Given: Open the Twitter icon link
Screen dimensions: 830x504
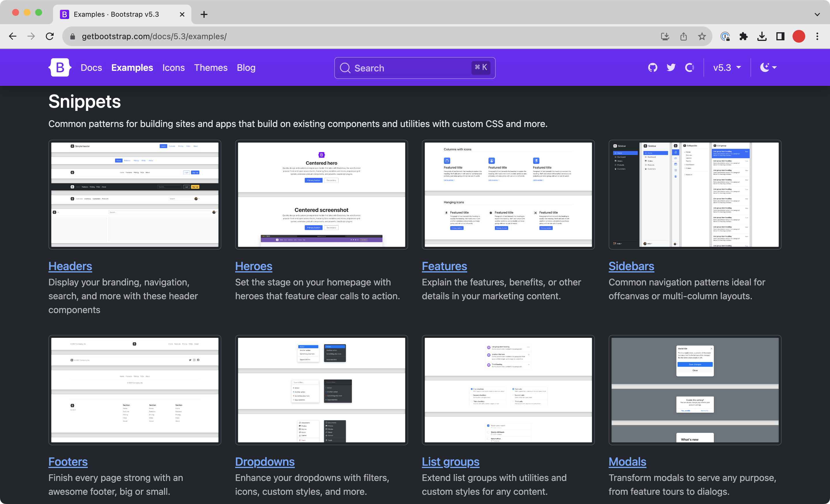Looking at the screenshot, I should [x=671, y=67].
